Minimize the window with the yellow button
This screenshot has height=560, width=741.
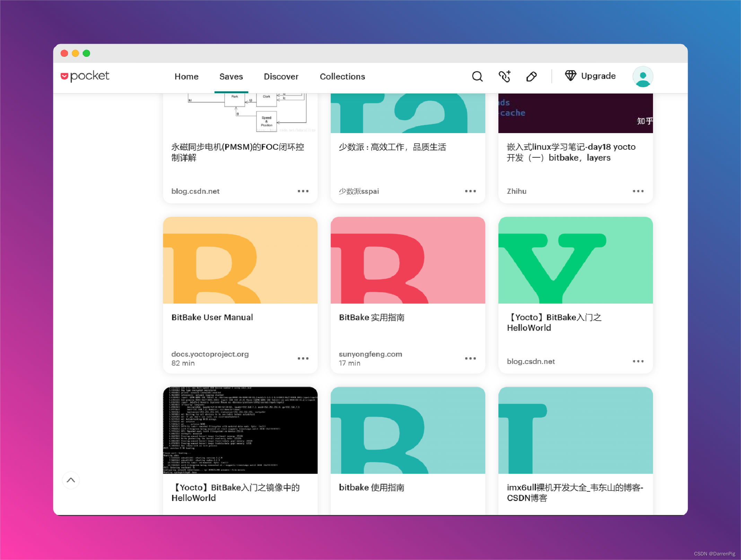[75, 53]
